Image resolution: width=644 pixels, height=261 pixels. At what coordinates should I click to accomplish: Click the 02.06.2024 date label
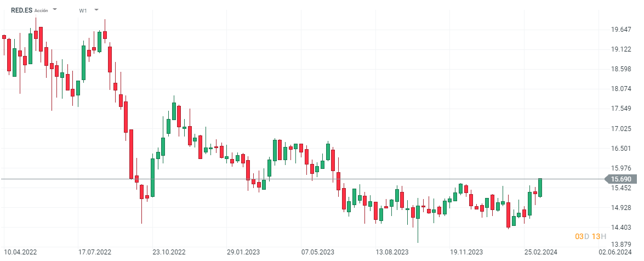(614, 252)
